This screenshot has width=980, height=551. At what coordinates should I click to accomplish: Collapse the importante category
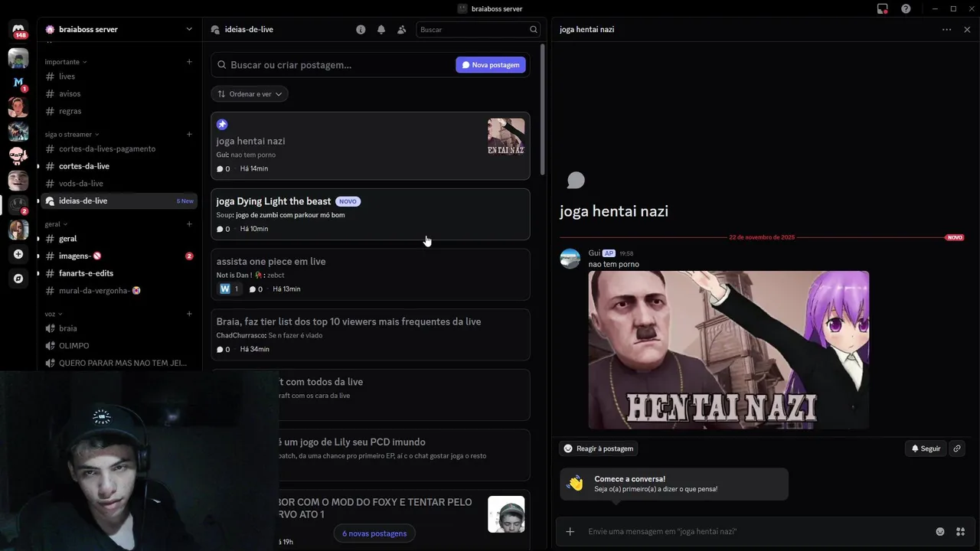(66, 62)
